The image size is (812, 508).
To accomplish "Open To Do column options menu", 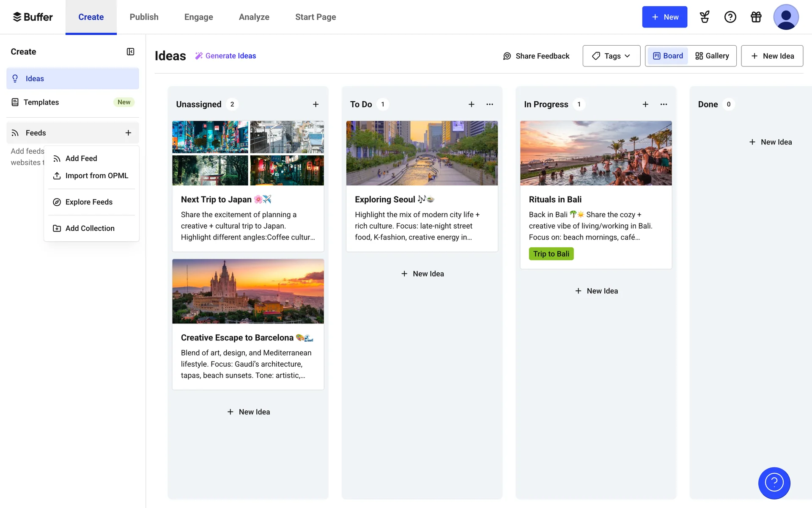I will 489,104.
